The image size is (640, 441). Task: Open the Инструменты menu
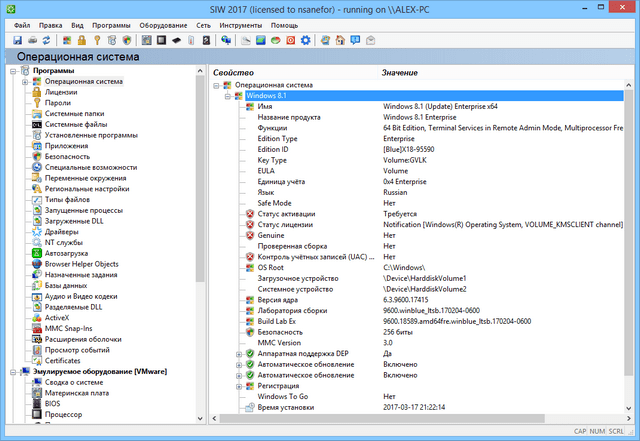(x=243, y=23)
